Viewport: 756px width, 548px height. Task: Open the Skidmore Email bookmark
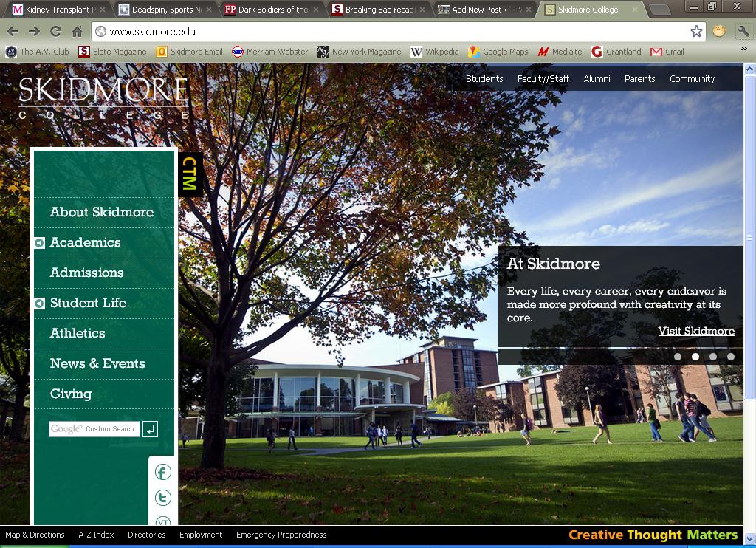190,52
